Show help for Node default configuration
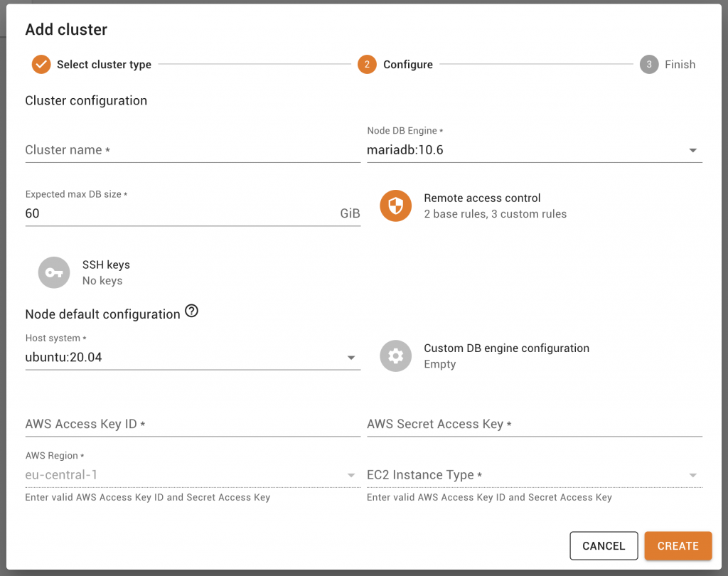This screenshot has width=728, height=576. click(x=191, y=311)
